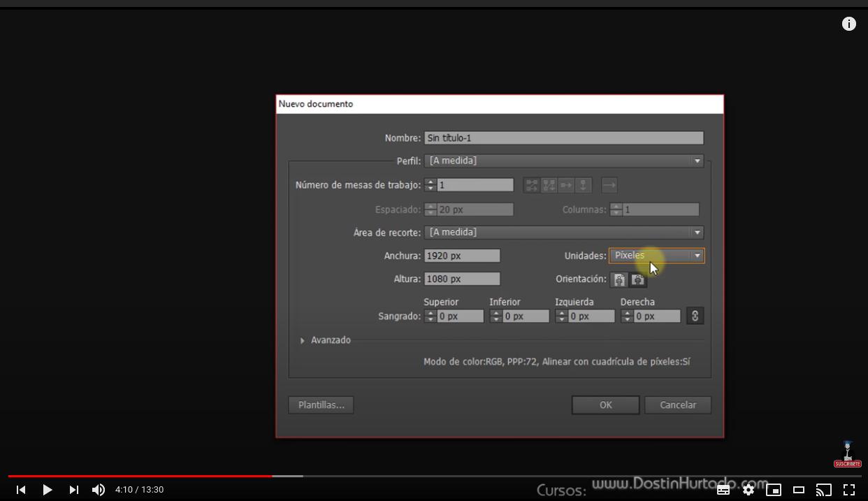Image resolution: width=868 pixels, height=501 pixels.
Task: Toggle subtitles on the video player
Action: pyautogui.click(x=723, y=490)
